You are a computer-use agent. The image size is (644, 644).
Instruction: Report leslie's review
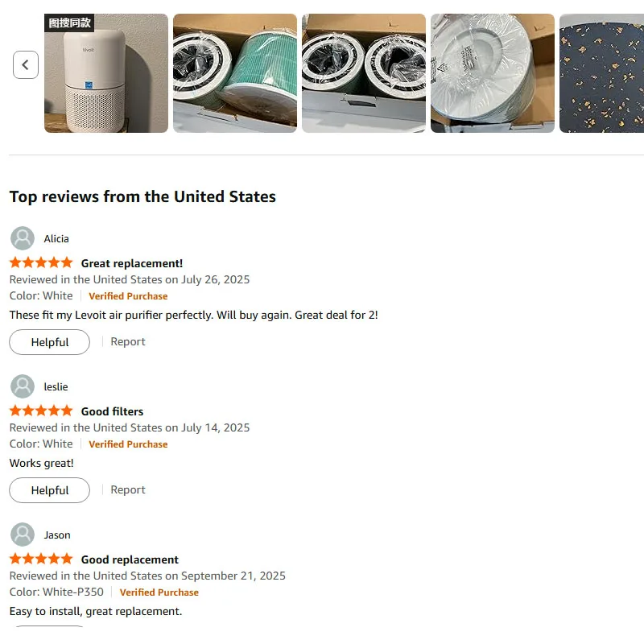click(x=128, y=489)
